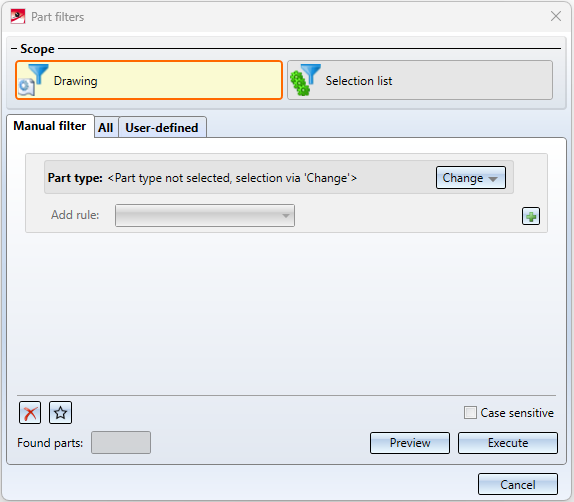Click the Execute button

pos(508,443)
